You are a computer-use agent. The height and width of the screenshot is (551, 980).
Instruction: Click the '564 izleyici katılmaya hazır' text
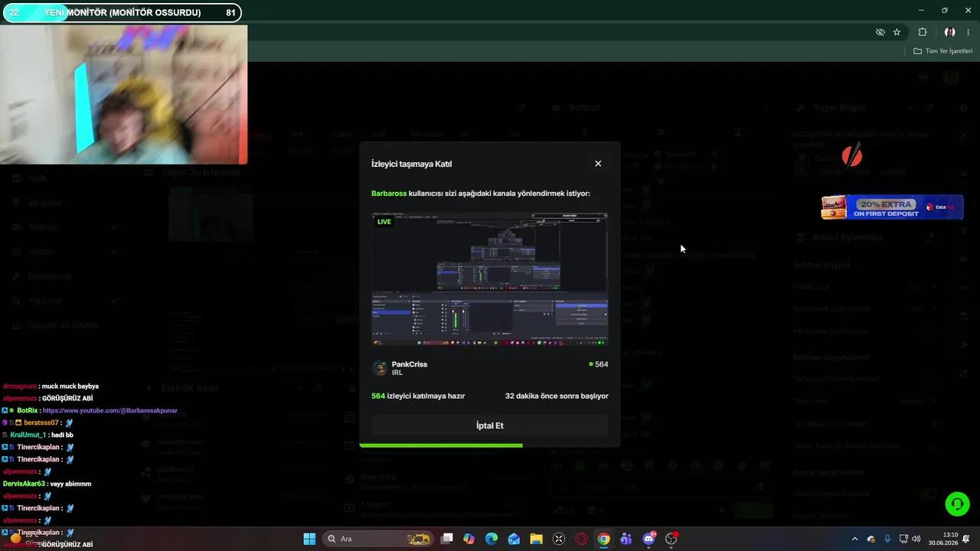[418, 396]
